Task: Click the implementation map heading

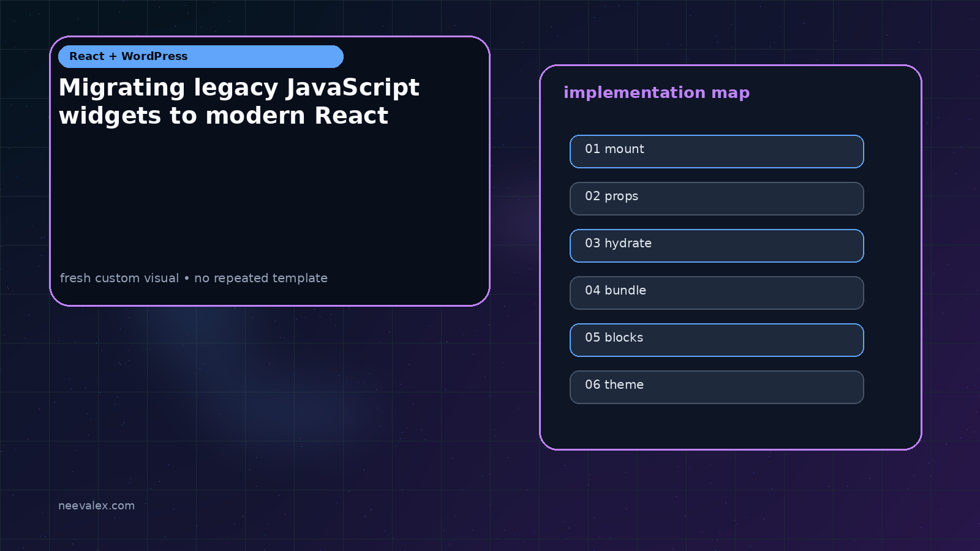Action: (x=657, y=92)
